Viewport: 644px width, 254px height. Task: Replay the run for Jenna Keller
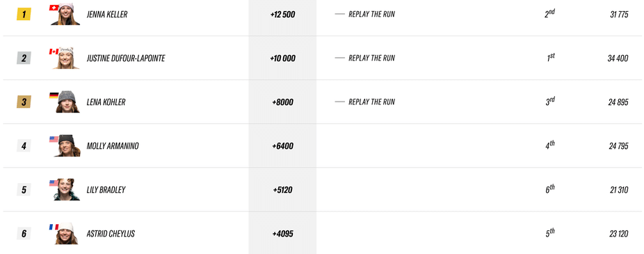[x=371, y=15]
